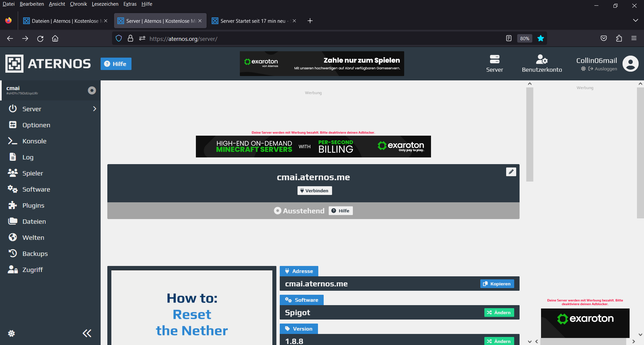Copy address with Kopieren button

[497, 284]
